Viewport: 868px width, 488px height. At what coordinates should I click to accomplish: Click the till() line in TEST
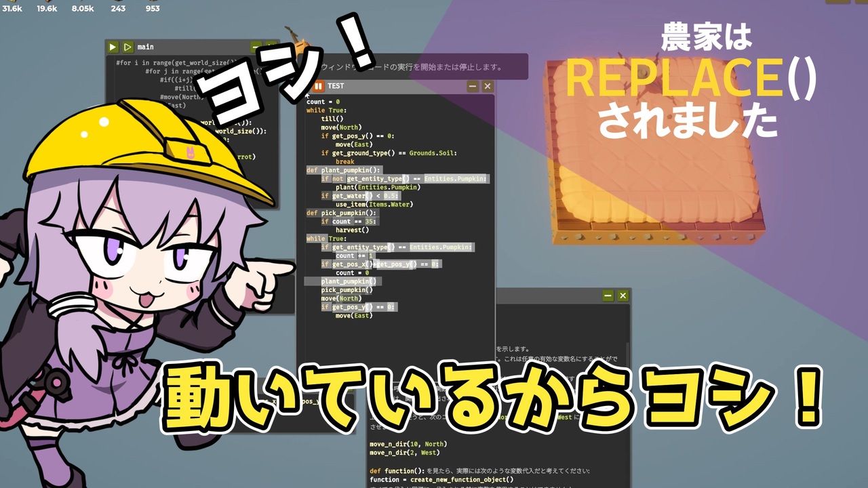[x=332, y=119]
